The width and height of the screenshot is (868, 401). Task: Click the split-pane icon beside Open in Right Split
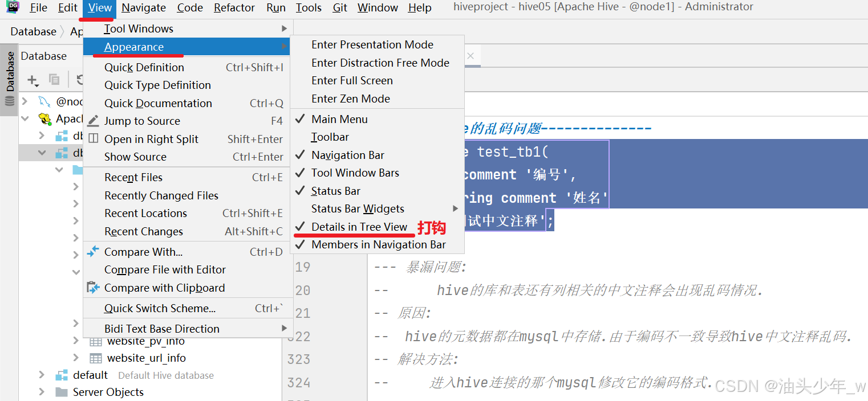point(92,138)
